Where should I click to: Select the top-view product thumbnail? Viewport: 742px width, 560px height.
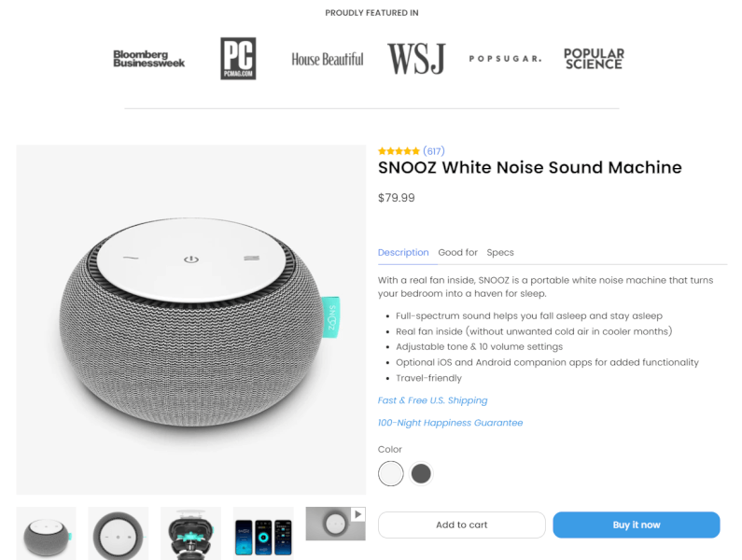119,534
